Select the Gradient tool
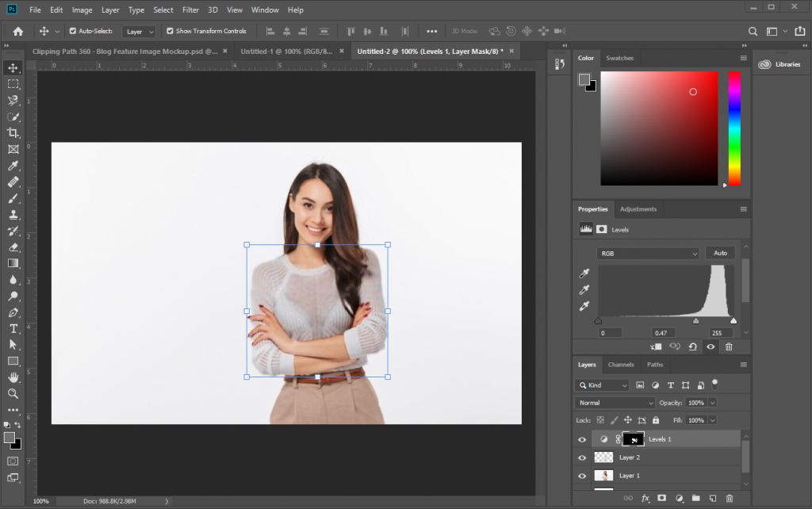The height and width of the screenshot is (509, 812). click(13, 263)
